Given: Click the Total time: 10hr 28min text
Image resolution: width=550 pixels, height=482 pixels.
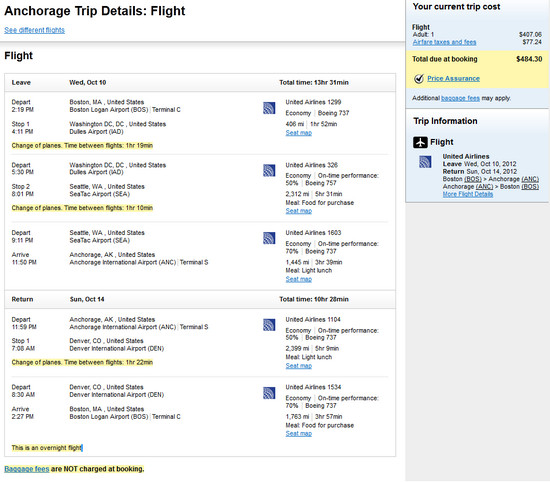Looking at the screenshot, I should (x=314, y=299).
